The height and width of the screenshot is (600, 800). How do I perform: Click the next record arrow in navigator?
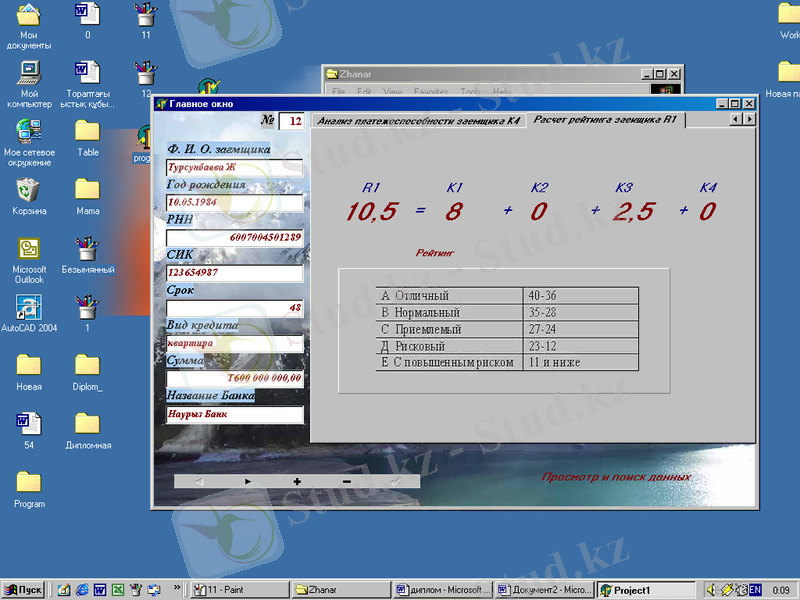[248, 481]
